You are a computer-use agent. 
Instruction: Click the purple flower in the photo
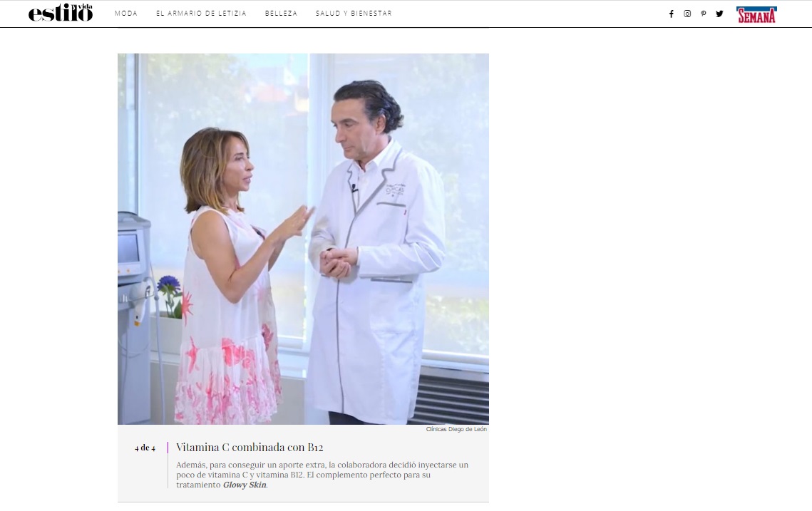(168, 285)
